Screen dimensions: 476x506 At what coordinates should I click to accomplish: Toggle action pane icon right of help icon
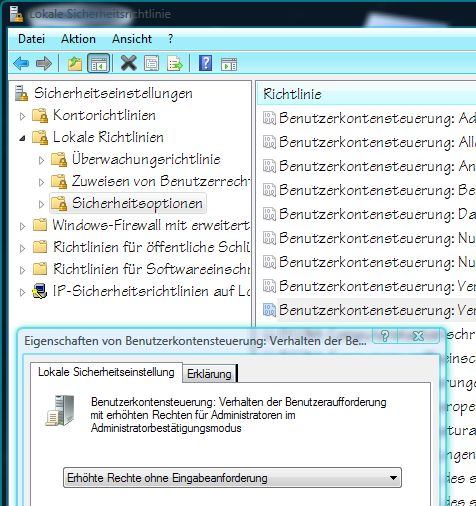pyautogui.click(x=229, y=64)
